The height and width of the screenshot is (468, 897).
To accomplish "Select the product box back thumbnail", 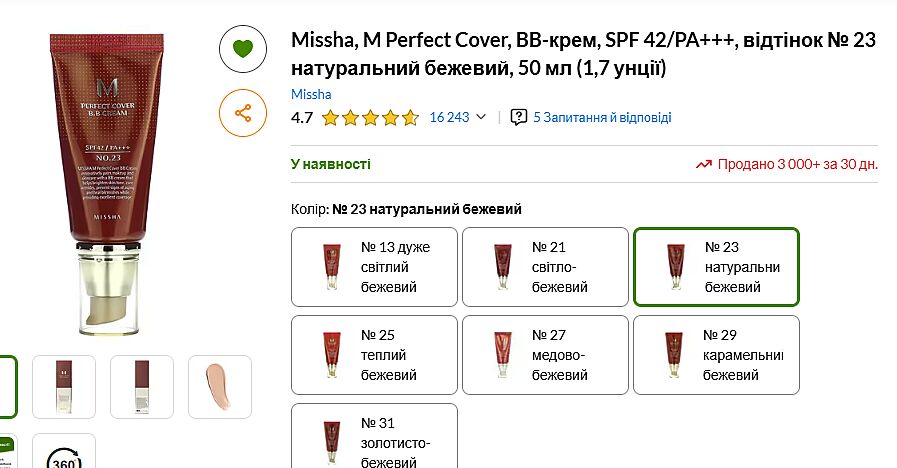I will tap(142, 387).
